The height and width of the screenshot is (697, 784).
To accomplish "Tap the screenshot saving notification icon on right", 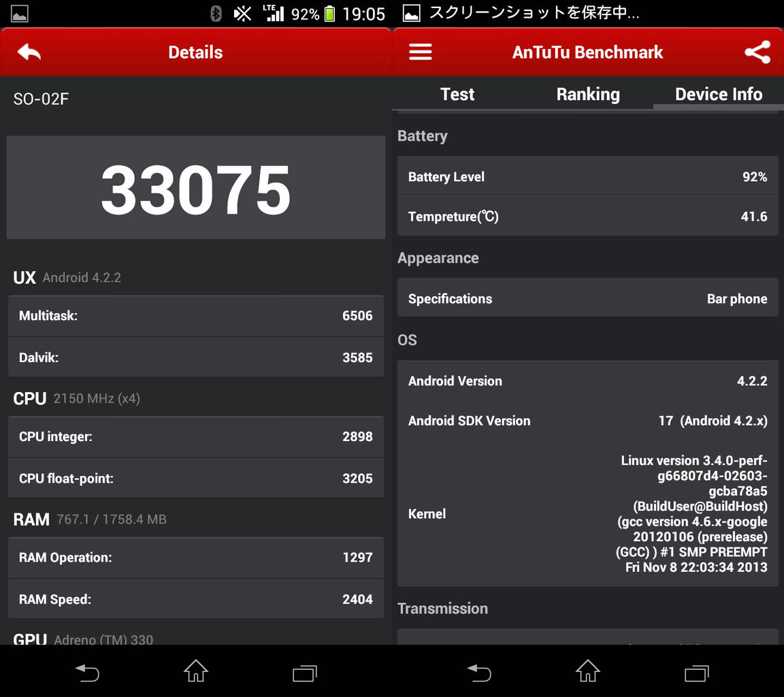I will (411, 13).
